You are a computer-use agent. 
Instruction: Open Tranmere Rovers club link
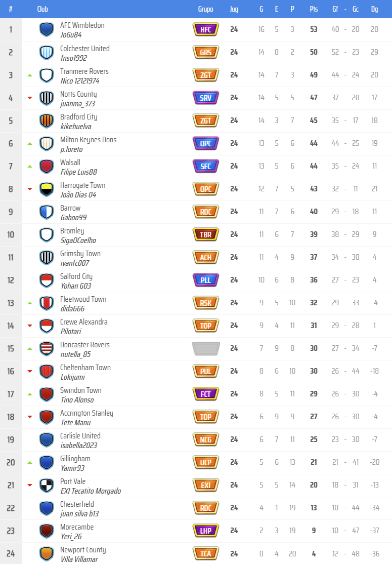(x=84, y=71)
